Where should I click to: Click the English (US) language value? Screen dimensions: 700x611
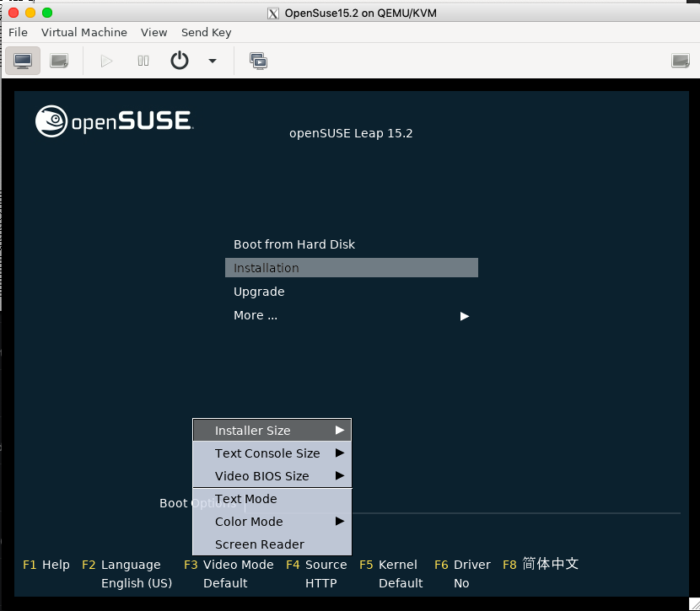pyautogui.click(x=137, y=583)
